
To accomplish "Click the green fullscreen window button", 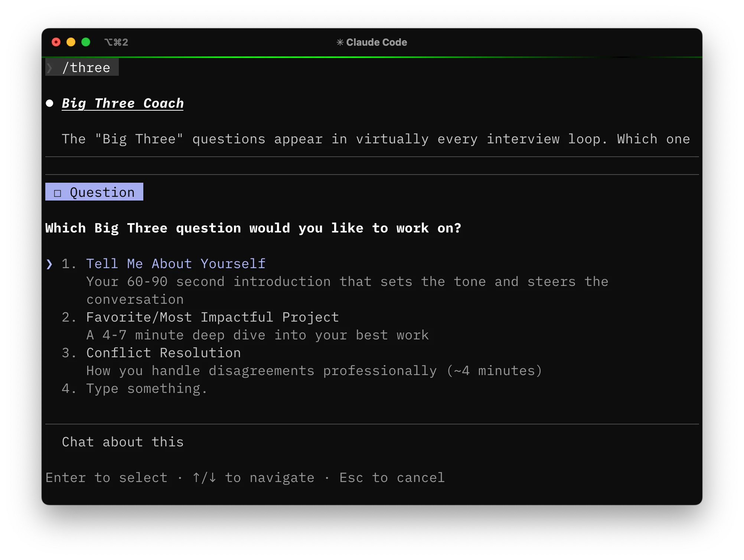I will [86, 42].
